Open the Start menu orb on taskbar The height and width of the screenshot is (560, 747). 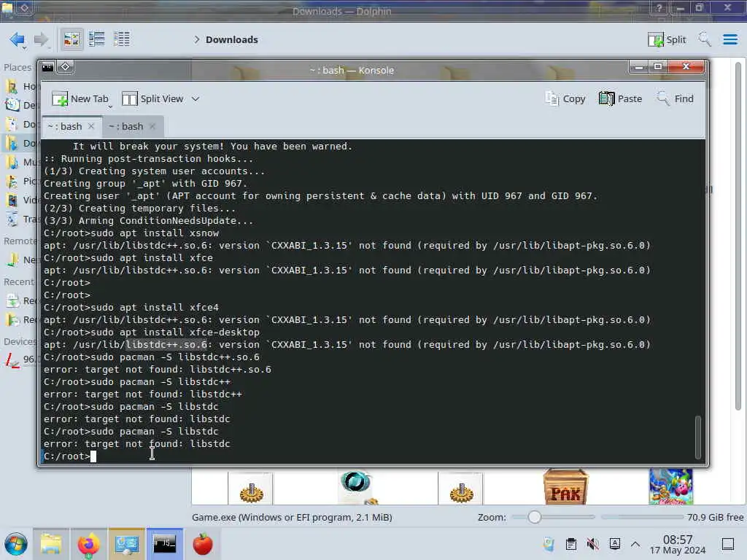(x=16, y=544)
